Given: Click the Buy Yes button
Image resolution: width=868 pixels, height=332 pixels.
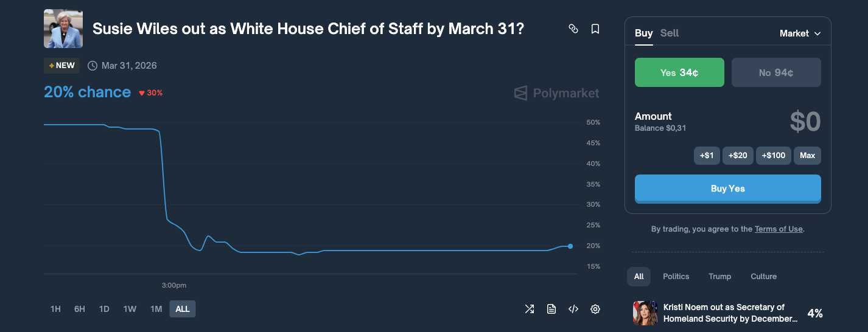Looking at the screenshot, I should pyautogui.click(x=727, y=188).
